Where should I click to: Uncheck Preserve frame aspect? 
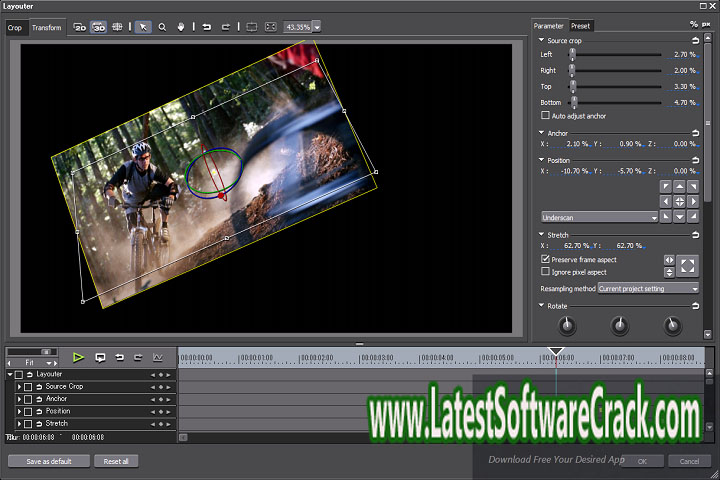tap(545, 259)
